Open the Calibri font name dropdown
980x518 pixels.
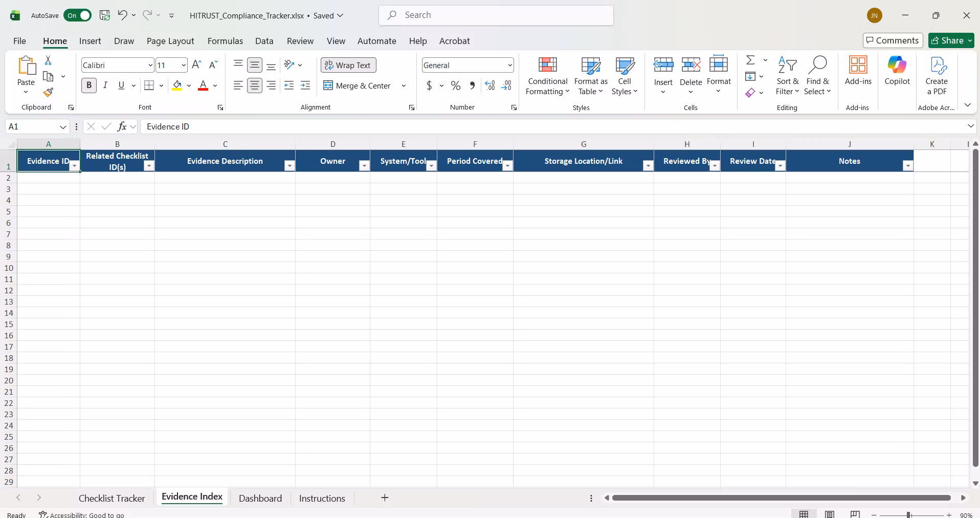tap(150, 65)
